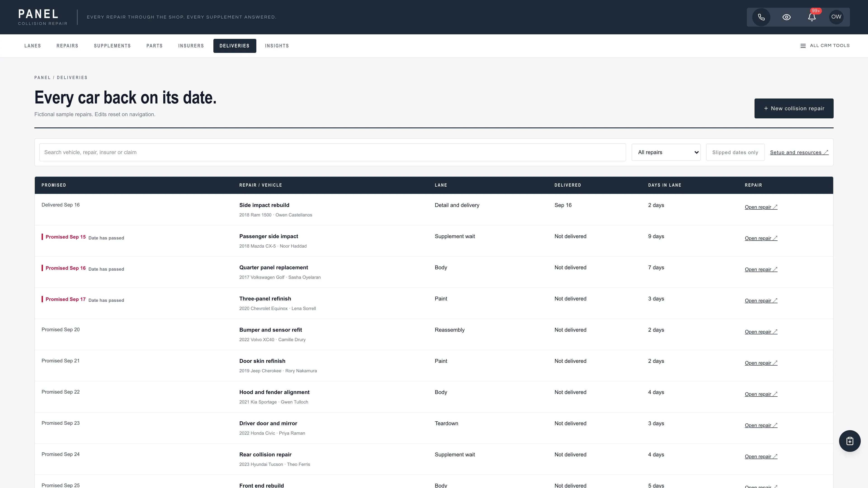Click arrow icon on Setup and resources
Image resolution: width=868 pixels, height=488 pixels.
tap(826, 152)
